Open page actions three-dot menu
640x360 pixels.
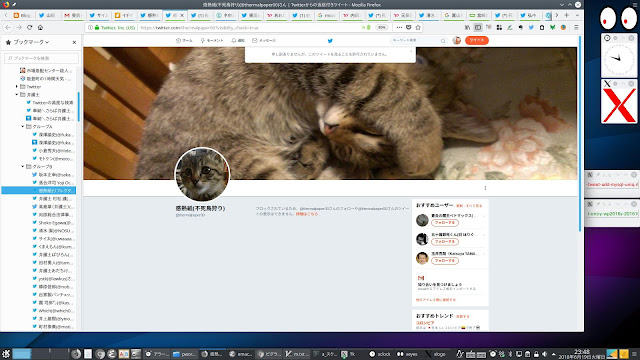pyautogui.click(x=399, y=27)
